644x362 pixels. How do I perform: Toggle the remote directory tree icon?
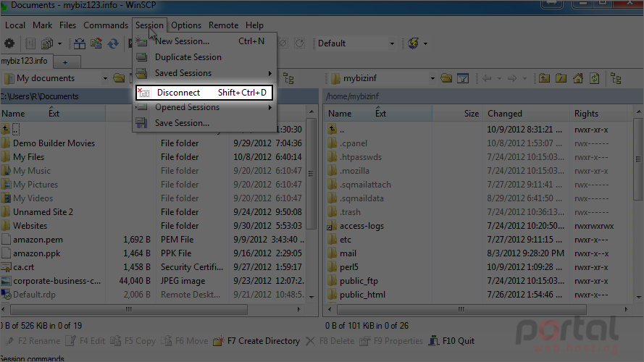point(616,78)
